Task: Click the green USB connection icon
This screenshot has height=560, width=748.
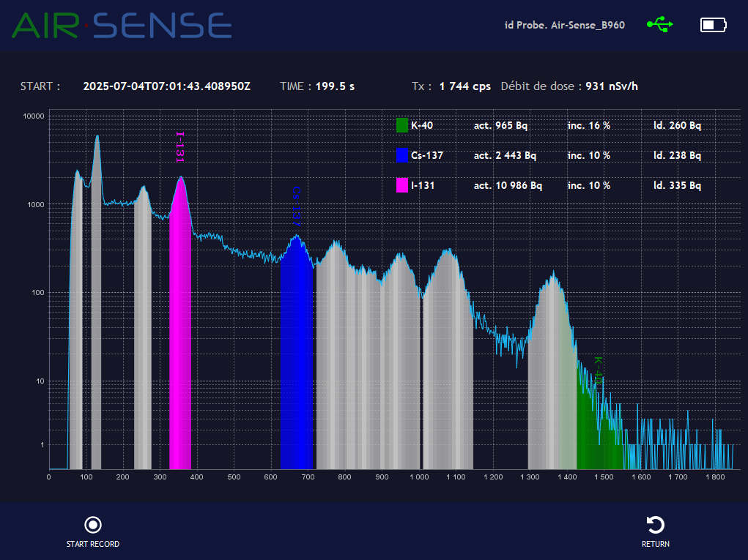Action: [660, 24]
